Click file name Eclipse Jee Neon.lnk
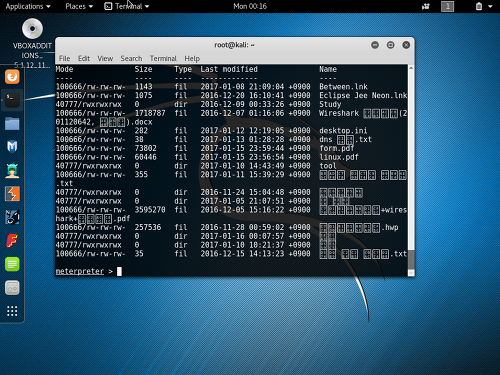This screenshot has width=500, height=375. click(x=363, y=96)
